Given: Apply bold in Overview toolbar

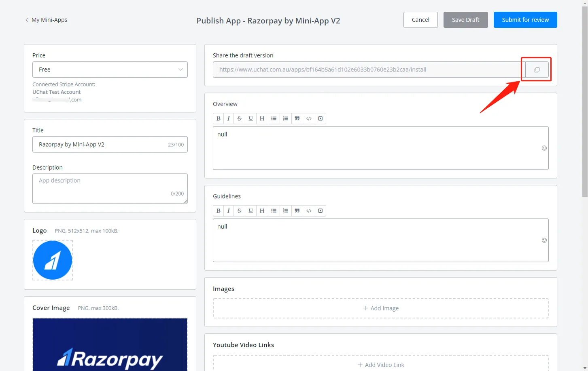Looking at the screenshot, I should coord(219,118).
